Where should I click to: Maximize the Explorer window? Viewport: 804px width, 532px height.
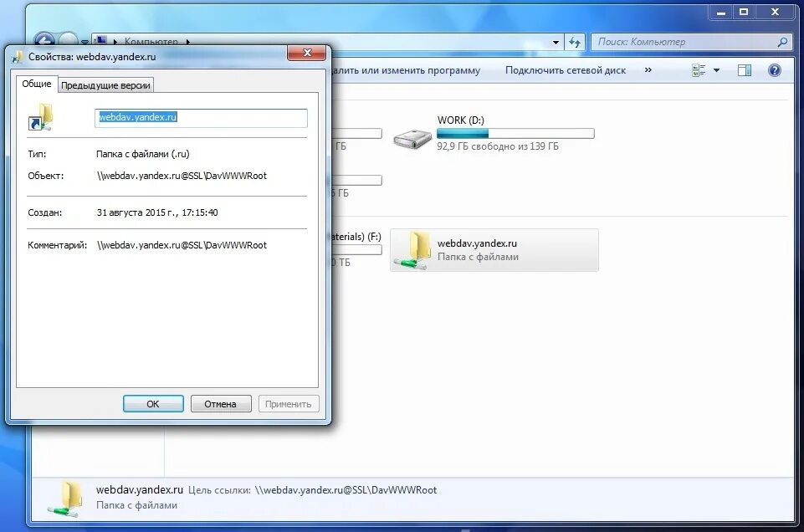(744, 12)
